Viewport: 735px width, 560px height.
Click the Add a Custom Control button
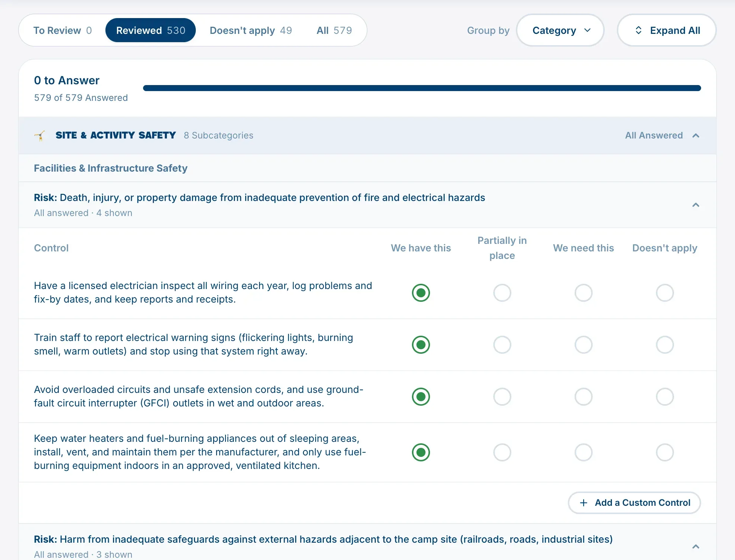pos(634,503)
